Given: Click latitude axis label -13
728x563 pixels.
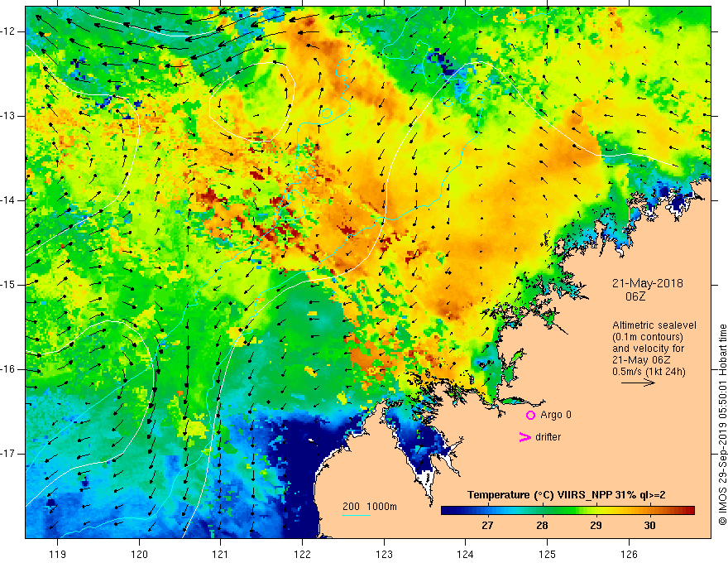Looking at the screenshot, I should coord(8,116).
